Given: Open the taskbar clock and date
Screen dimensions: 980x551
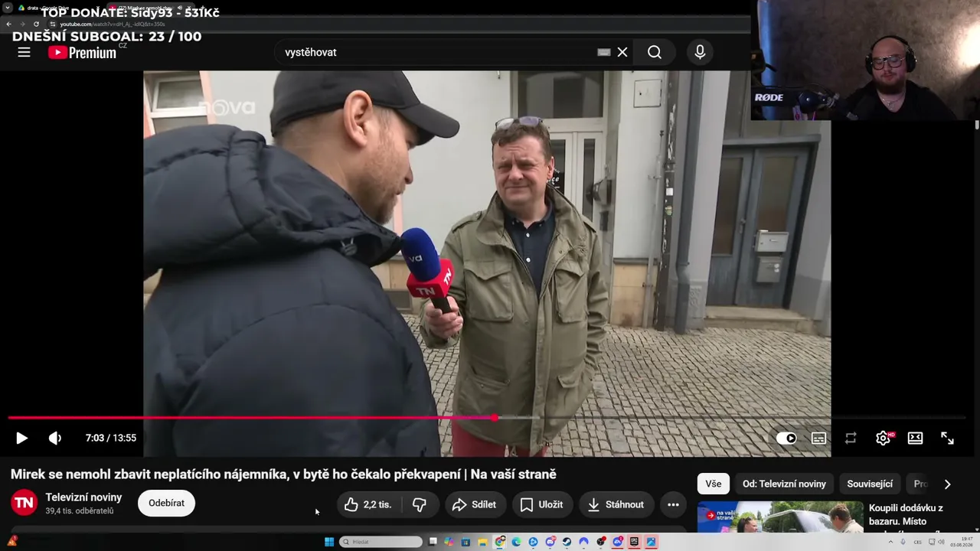Looking at the screenshot, I should click(962, 542).
